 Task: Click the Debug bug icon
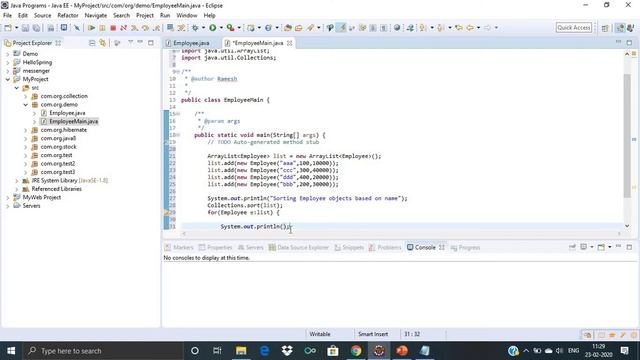tap(195, 28)
